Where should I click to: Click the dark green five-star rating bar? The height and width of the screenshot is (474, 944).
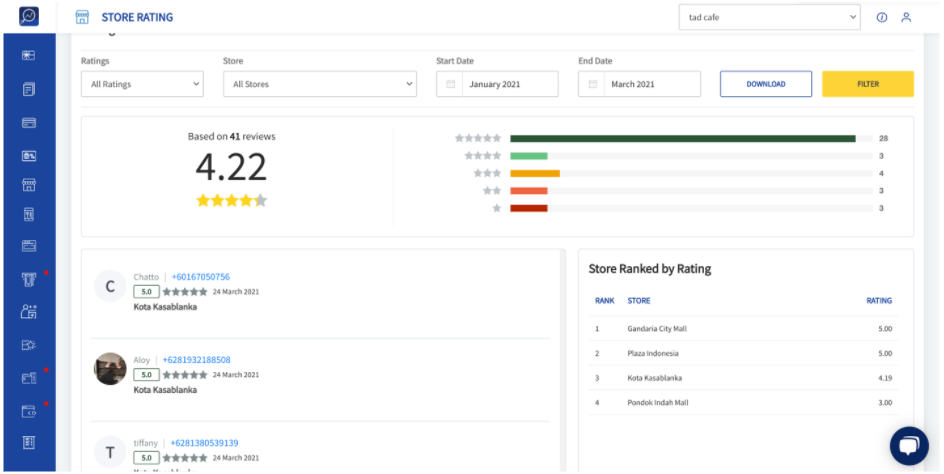(x=683, y=139)
